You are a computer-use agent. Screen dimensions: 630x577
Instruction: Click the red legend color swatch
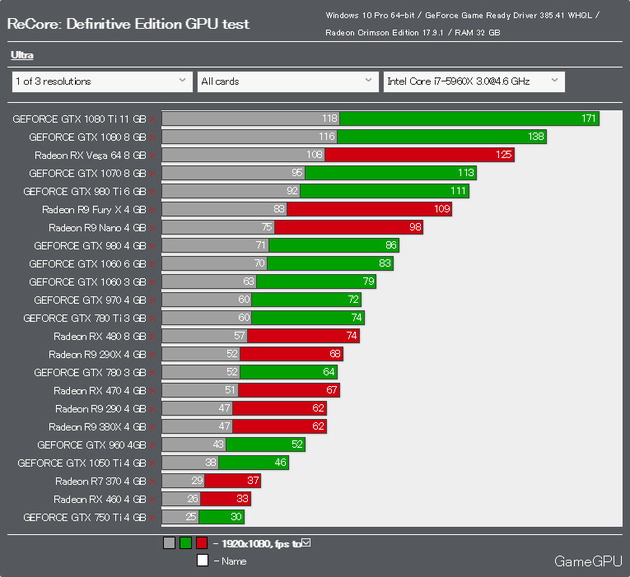[202, 543]
